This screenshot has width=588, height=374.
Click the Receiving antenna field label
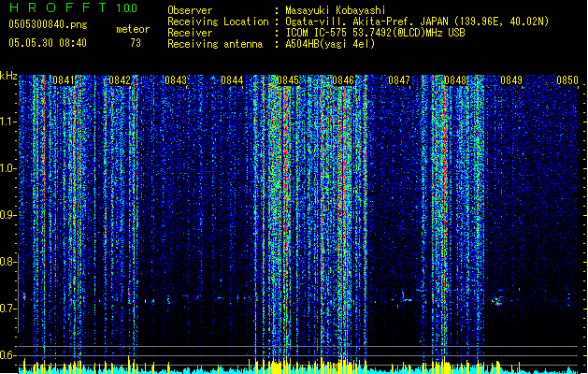pyautogui.click(x=215, y=44)
